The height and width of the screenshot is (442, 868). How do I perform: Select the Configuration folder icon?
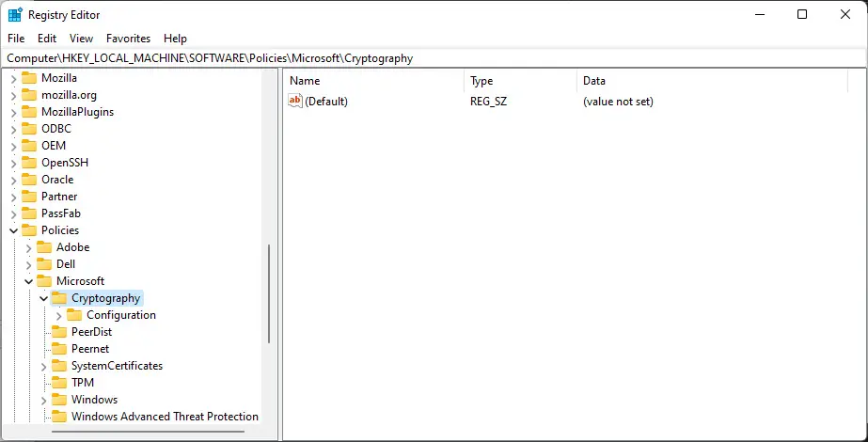(73, 315)
